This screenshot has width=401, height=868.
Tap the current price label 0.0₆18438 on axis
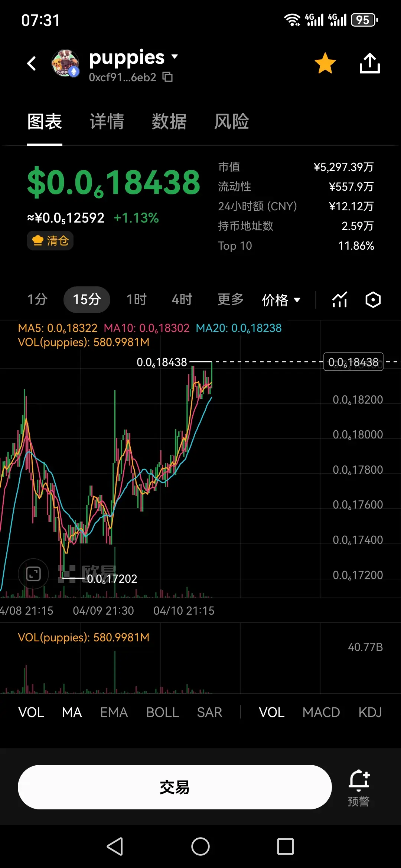pos(353,362)
